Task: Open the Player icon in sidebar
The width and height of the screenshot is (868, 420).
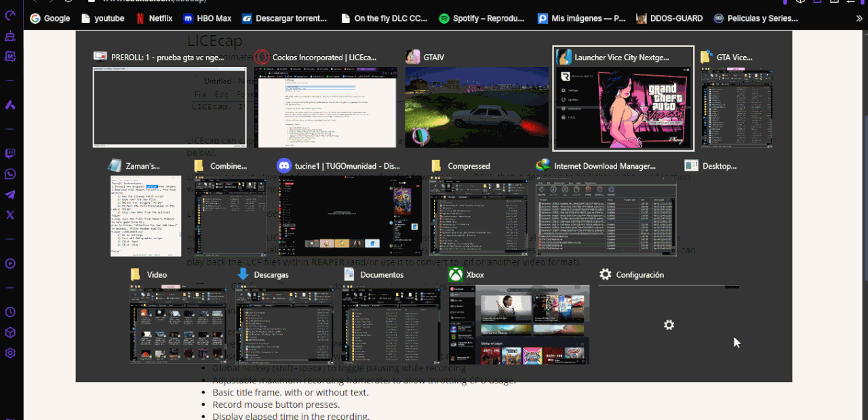Action: tap(10, 264)
